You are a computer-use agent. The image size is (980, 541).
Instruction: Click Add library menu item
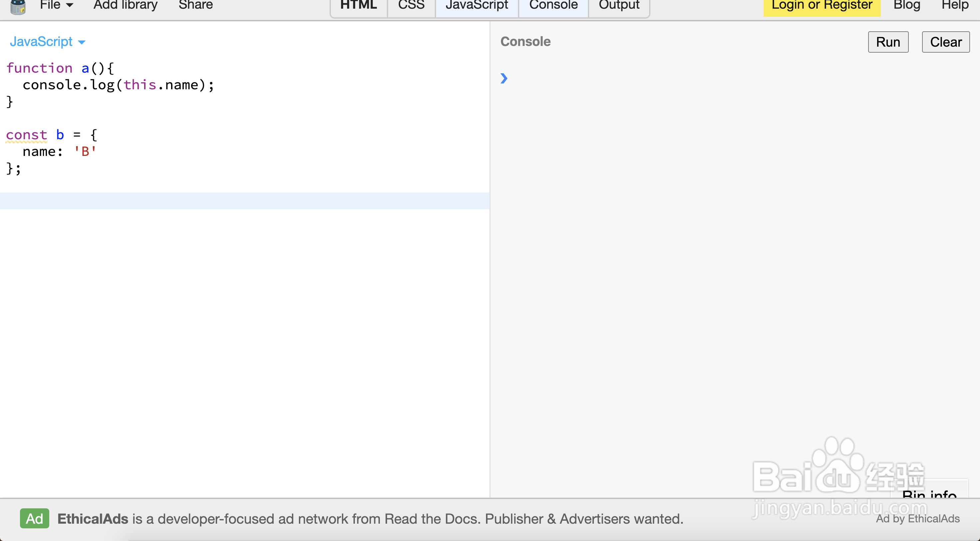point(125,5)
